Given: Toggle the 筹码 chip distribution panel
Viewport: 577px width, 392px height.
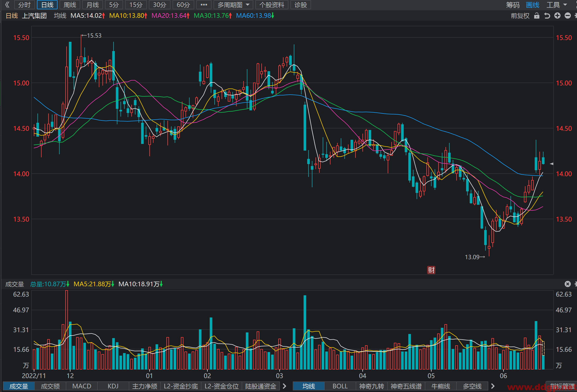Looking at the screenshot, I should pyautogui.click(x=513, y=5).
